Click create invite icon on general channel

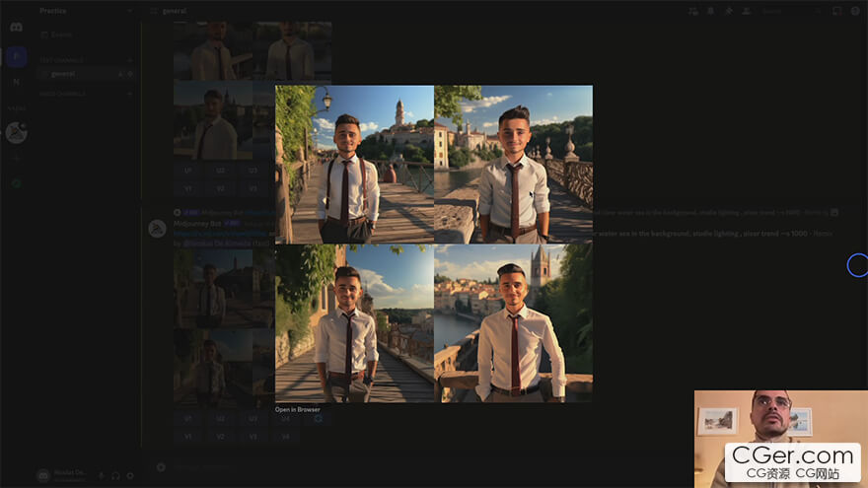[120, 74]
